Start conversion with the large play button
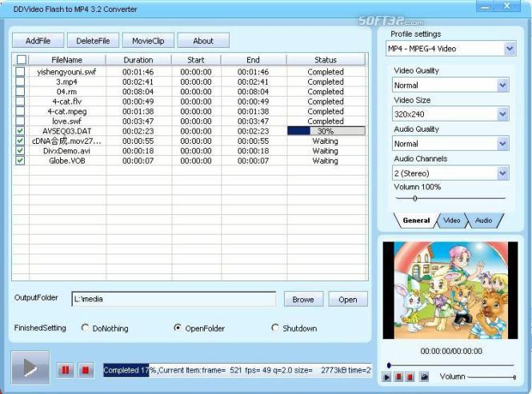 point(30,368)
